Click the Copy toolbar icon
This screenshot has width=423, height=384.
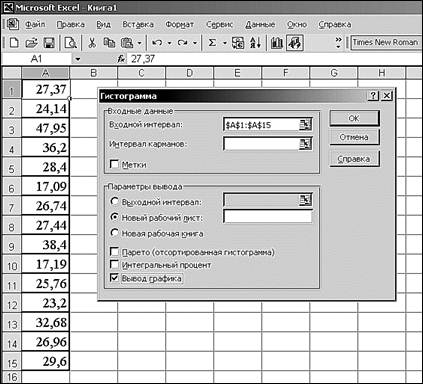click(x=109, y=43)
